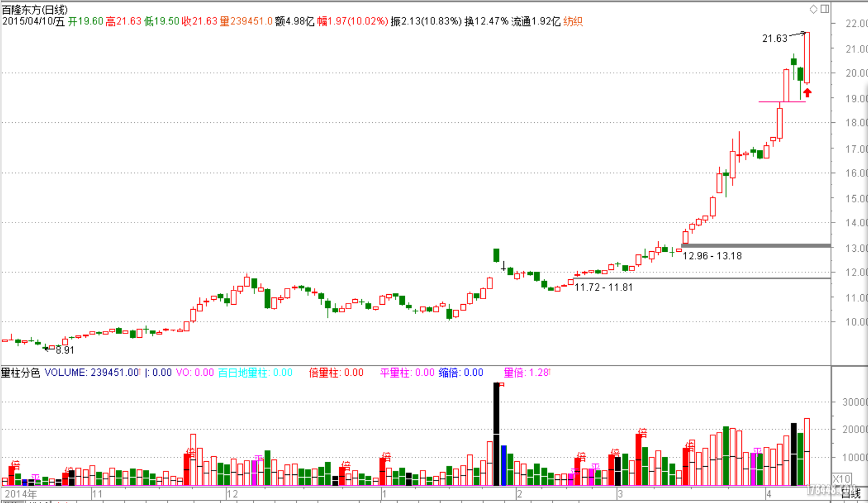Click the blue volume bar after the peak

tap(503, 466)
